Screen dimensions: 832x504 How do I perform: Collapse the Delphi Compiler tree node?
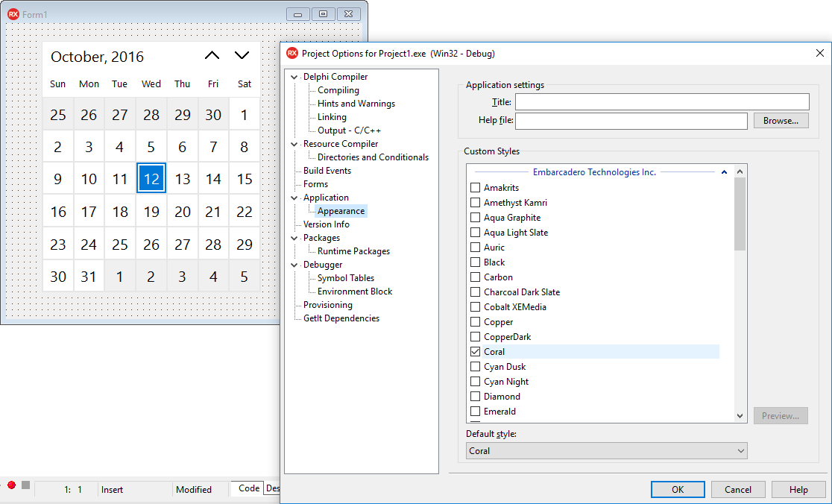pos(294,77)
